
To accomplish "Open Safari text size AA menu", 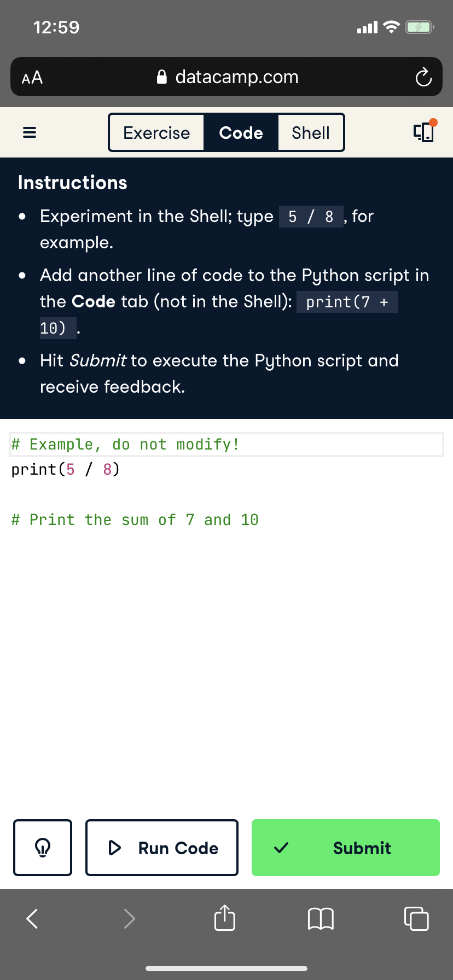I will tap(32, 77).
